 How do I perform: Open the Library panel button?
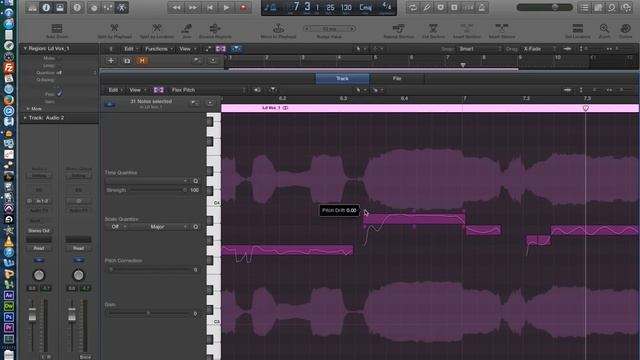(x=32, y=7)
